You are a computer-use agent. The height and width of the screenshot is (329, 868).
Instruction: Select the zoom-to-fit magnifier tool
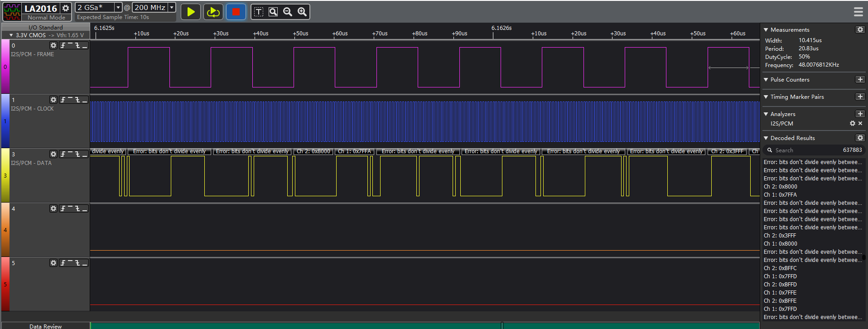(x=273, y=12)
